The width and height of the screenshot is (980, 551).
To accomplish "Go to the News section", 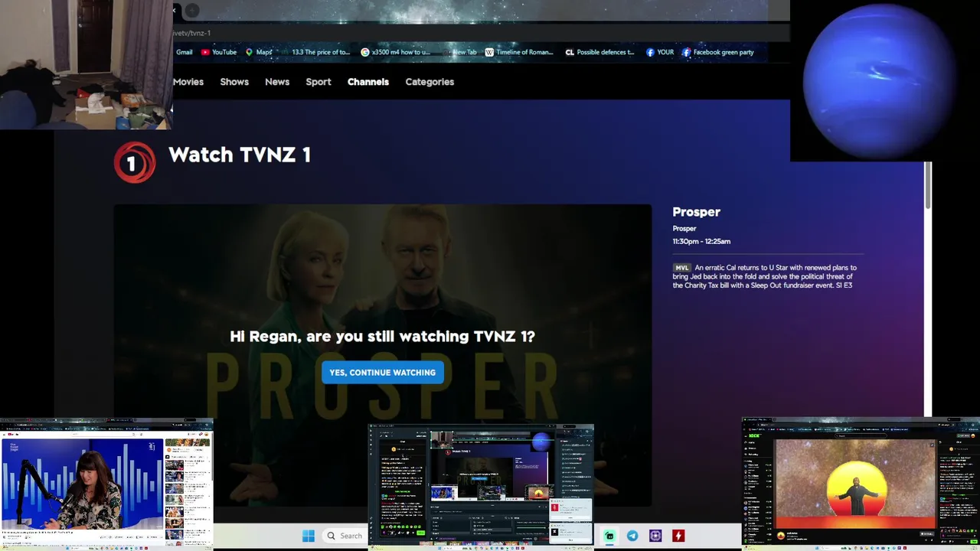I will (x=277, y=82).
